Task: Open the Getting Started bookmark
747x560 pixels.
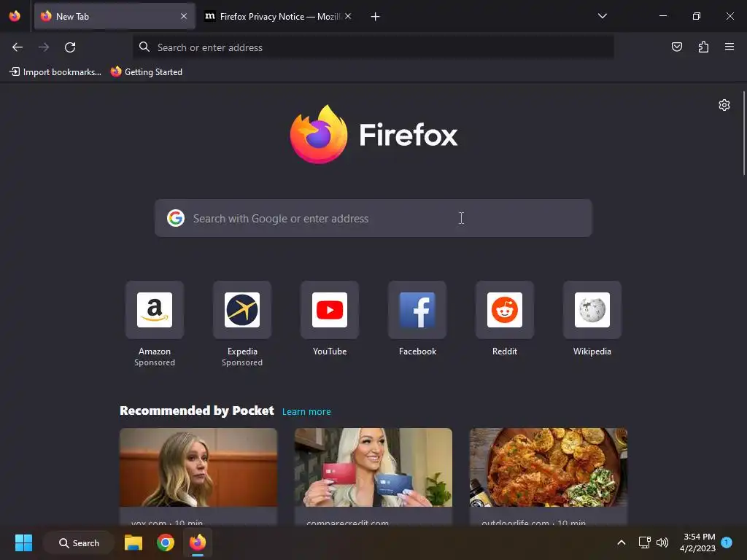Action: pyautogui.click(x=147, y=72)
